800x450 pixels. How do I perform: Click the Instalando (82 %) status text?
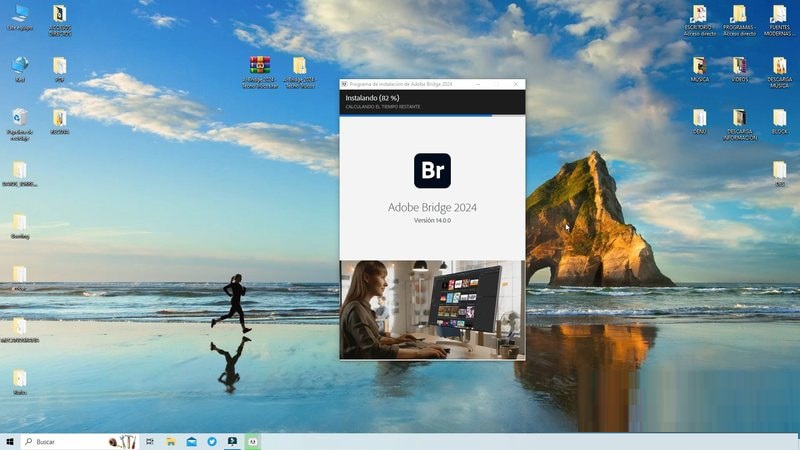pos(372,97)
